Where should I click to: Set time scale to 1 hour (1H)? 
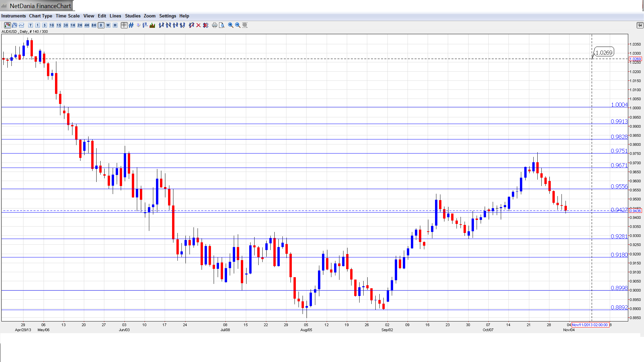coord(73,25)
